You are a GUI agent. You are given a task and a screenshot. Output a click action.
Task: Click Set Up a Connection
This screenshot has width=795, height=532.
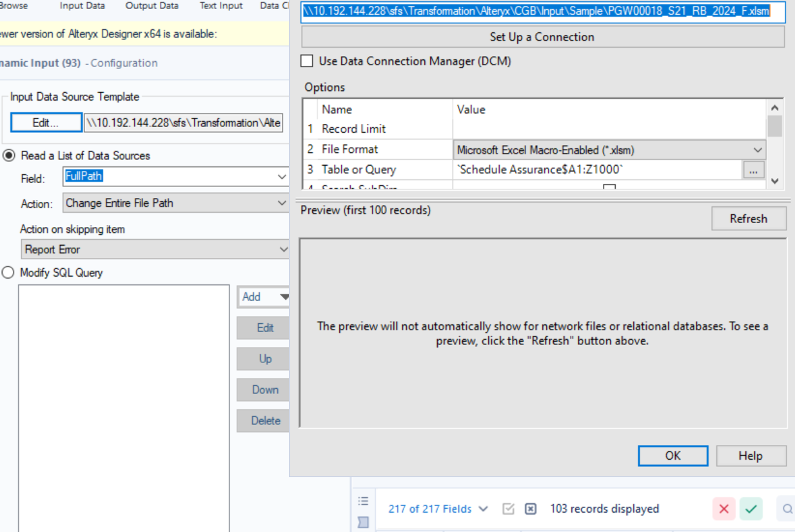pyautogui.click(x=543, y=37)
